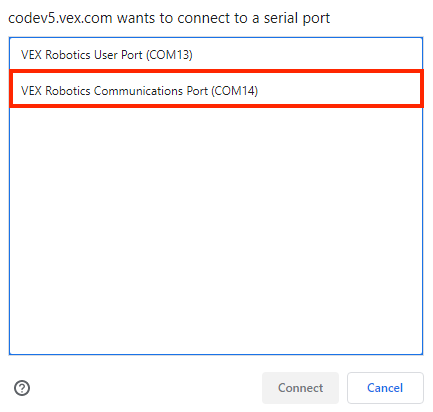Viewport: 433px width, 412px height.
Task: Choose the COM14 entry in the list
Action: point(216,90)
